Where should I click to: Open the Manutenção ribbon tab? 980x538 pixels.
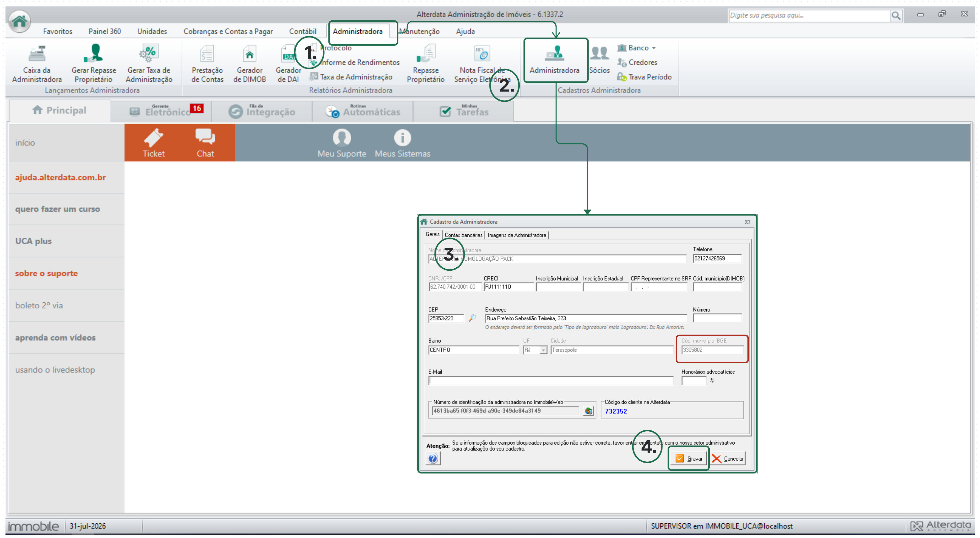pyautogui.click(x=420, y=31)
